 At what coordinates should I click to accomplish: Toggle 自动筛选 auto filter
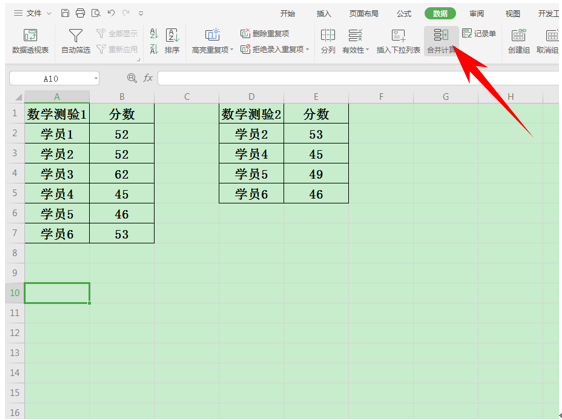76,41
